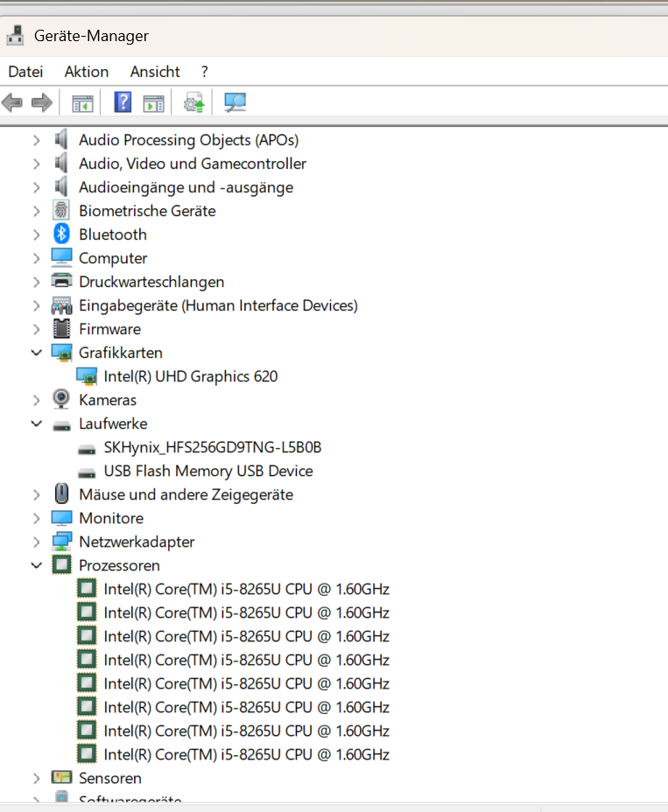Click the webcam icon of Kameras

[61, 399]
